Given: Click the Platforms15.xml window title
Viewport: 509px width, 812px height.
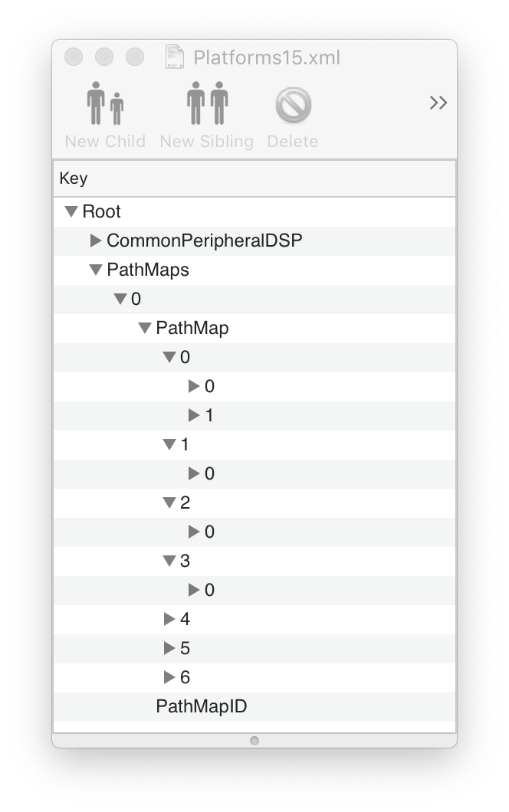Looking at the screenshot, I should click(x=266, y=57).
